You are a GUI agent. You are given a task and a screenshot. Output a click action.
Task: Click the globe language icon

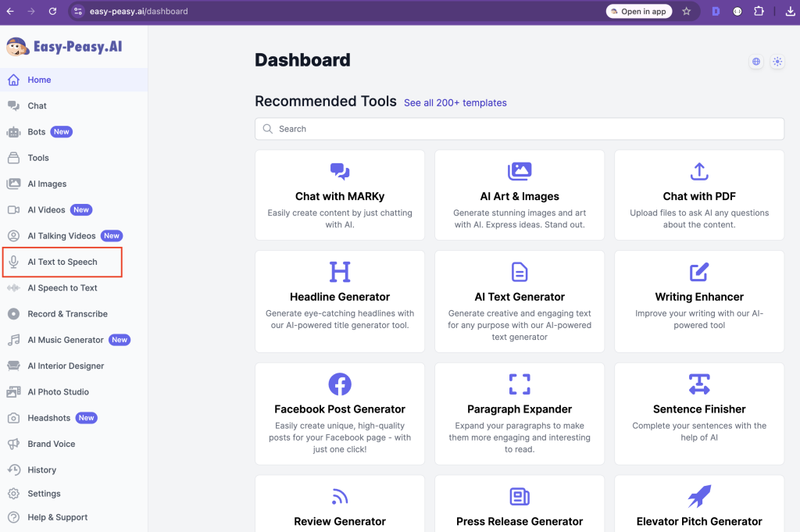click(x=755, y=62)
